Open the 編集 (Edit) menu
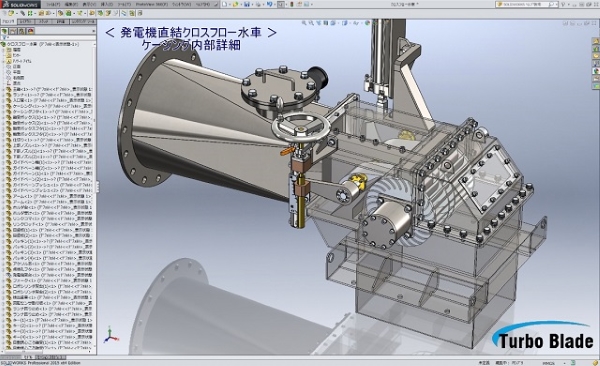The height and width of the screenshot is (366, 600). click(71, 4)
